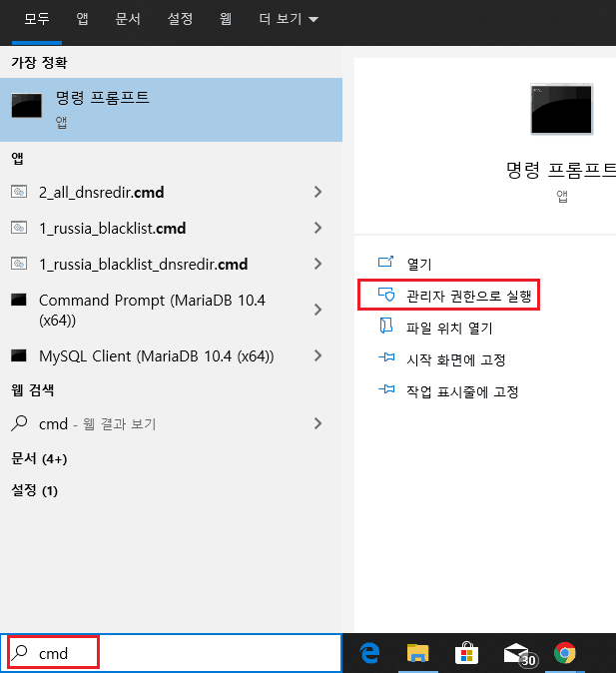Expand arrow next to MySQL Client result
Image resolution: width=616 pixels, height=673 pixels.
click(317, 355)
